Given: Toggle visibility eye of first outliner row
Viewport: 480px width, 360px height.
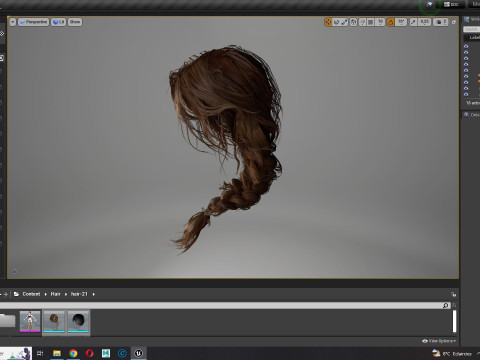Looking at the screenshot, I should [x=466, y=46].
